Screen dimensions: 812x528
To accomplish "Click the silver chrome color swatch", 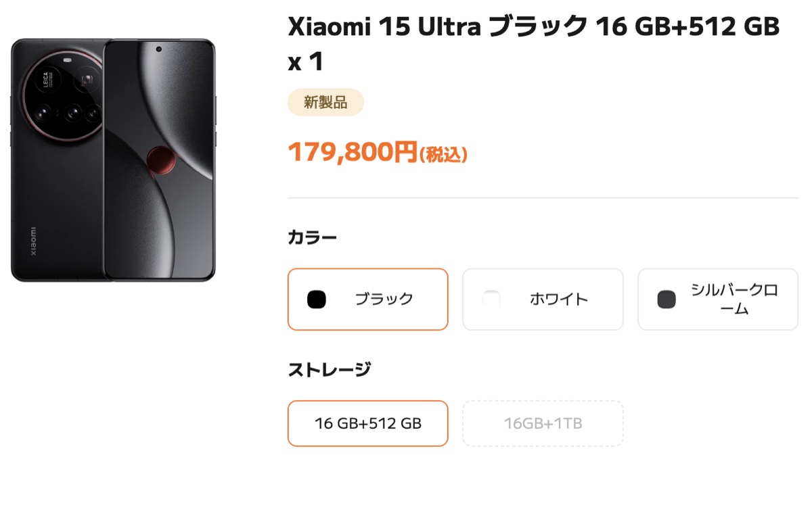I will tap(667, 299).
